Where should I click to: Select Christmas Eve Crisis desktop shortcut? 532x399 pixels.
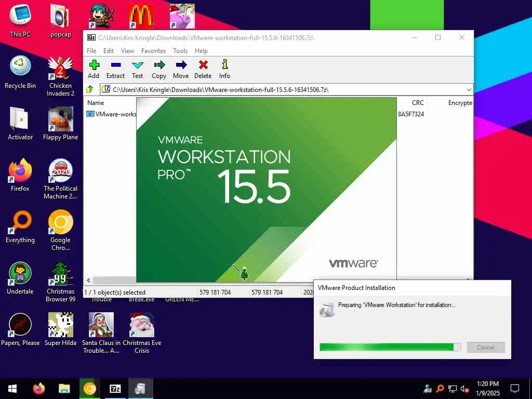[142, 333]
